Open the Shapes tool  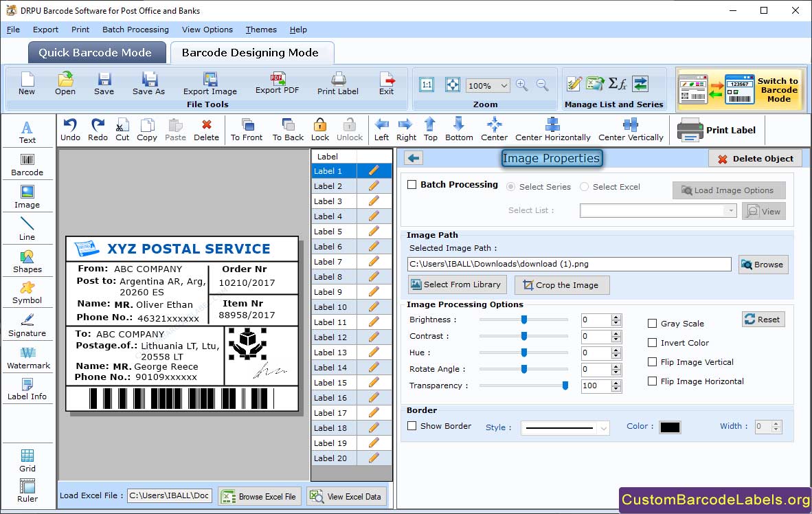click(x=27, y=262)
